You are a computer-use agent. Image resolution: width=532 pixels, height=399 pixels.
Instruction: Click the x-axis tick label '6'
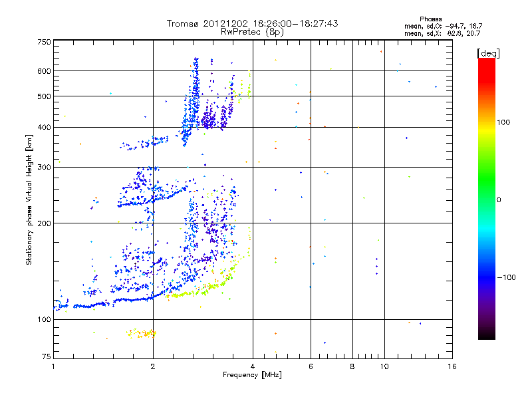point(311,366)
